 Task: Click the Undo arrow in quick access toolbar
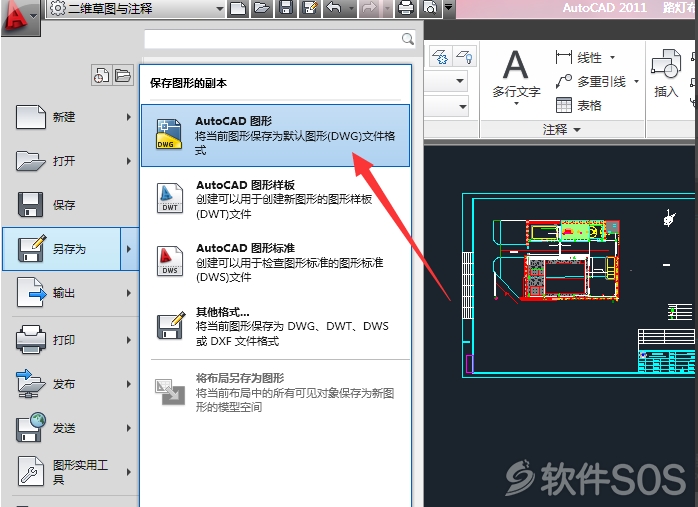pyautogui.click(x=334, y=8)
